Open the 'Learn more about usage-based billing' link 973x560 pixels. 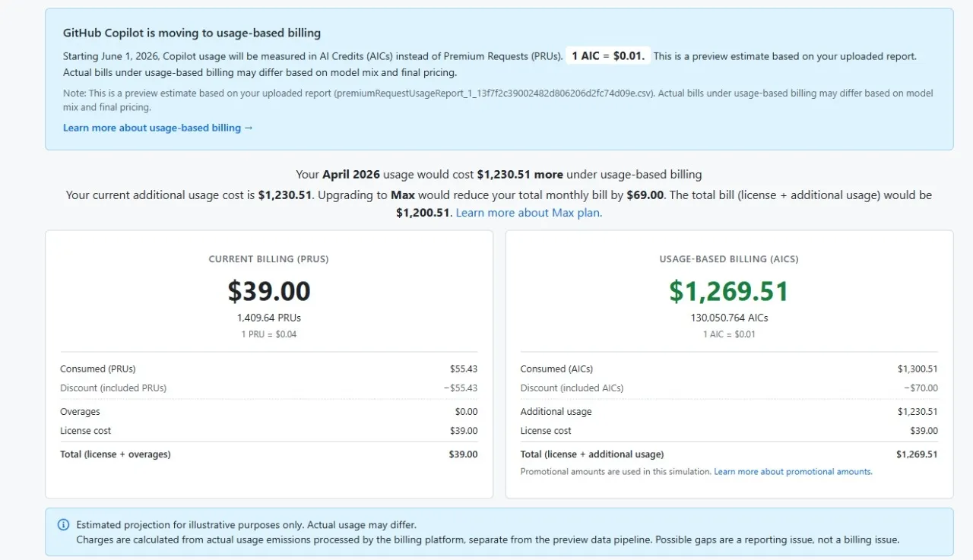pos(158,128)
